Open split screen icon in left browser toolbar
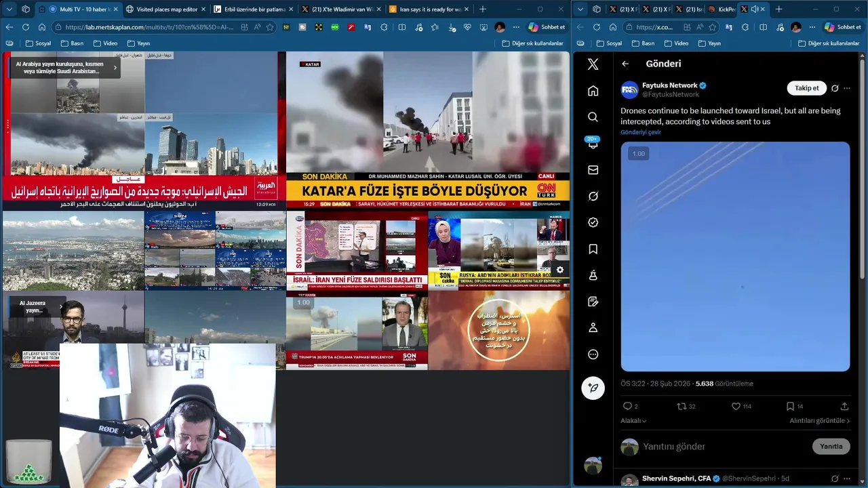The height and width of the screenshot is (488, 868). coord(402,27)
